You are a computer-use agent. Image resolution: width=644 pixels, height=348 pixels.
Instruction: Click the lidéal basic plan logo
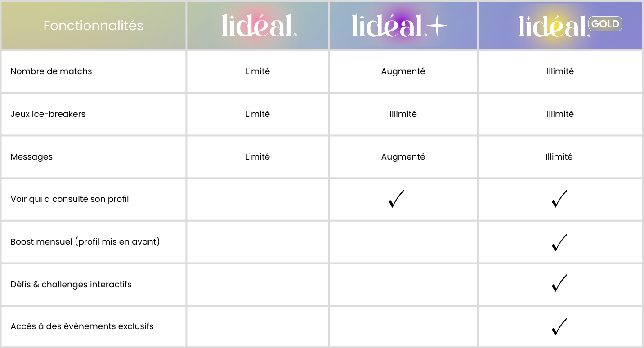tap(259, 26)
